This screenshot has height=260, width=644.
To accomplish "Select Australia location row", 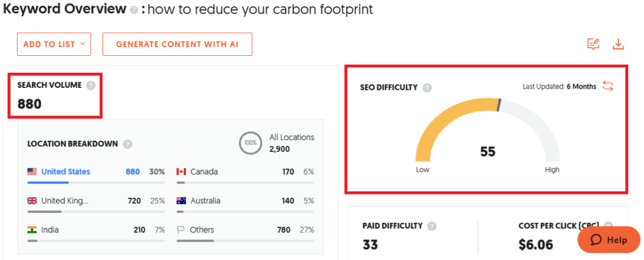I will (205, 201).
